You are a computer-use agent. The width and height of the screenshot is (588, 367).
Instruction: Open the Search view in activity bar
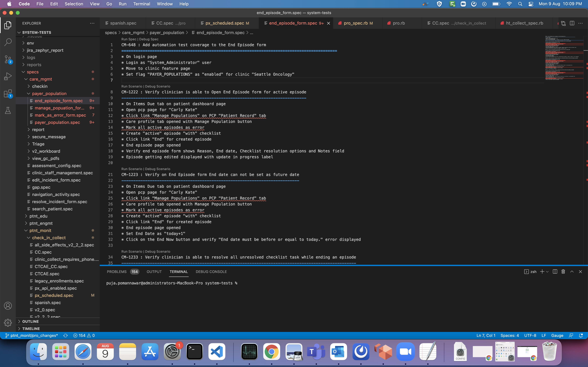click(x=8, y=42)
